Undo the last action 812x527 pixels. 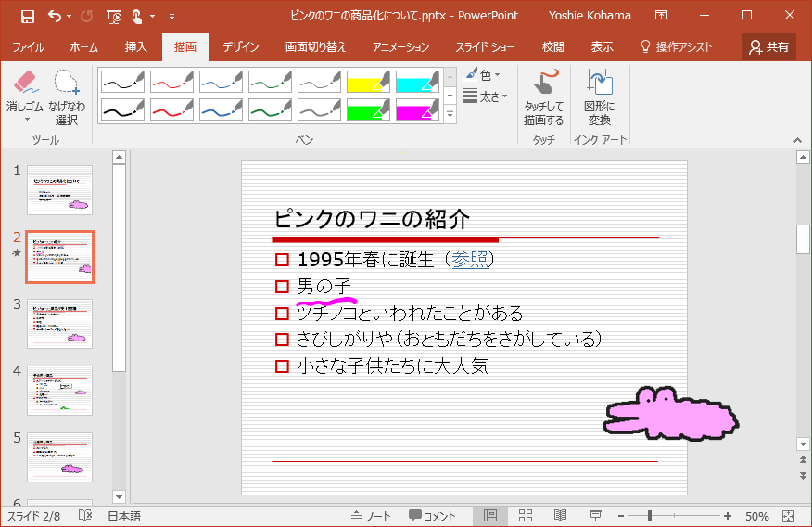[55, 16]
